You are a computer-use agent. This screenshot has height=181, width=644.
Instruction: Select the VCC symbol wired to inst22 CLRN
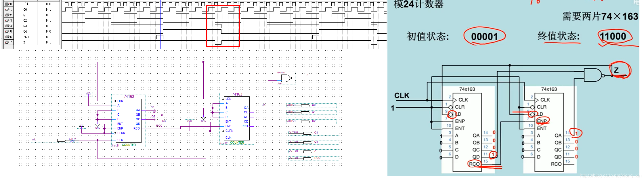pyautogui.click(x=190, y=121)
